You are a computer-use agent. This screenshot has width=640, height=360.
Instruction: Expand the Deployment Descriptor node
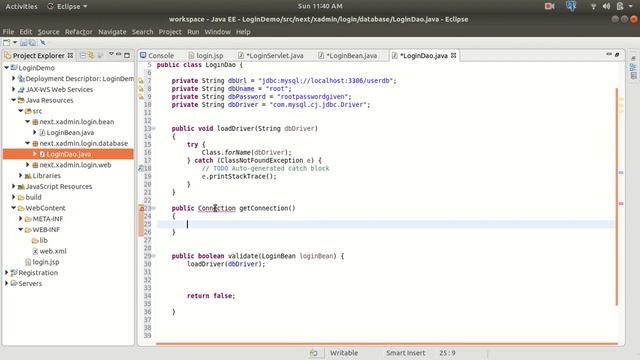coord(13,78)
